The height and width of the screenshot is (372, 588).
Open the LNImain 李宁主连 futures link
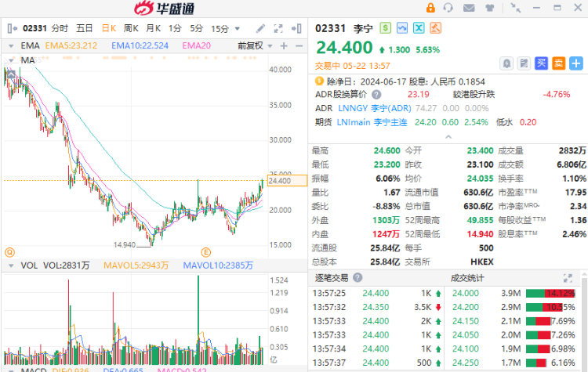coord(372,122)
